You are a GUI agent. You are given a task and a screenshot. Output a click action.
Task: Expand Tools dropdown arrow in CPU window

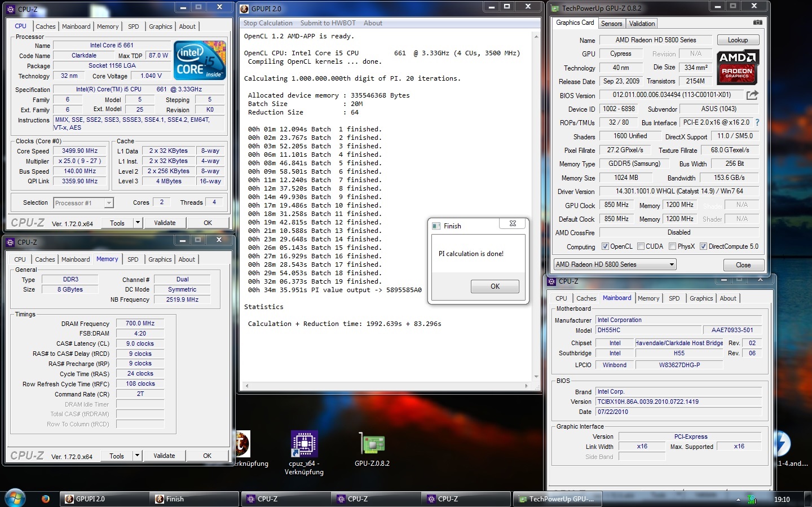point(137,223)
